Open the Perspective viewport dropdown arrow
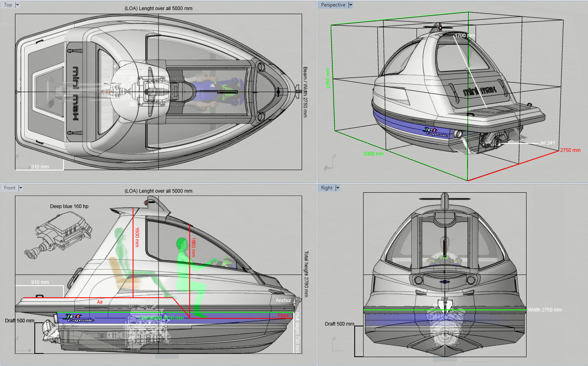 click(351, 5)
